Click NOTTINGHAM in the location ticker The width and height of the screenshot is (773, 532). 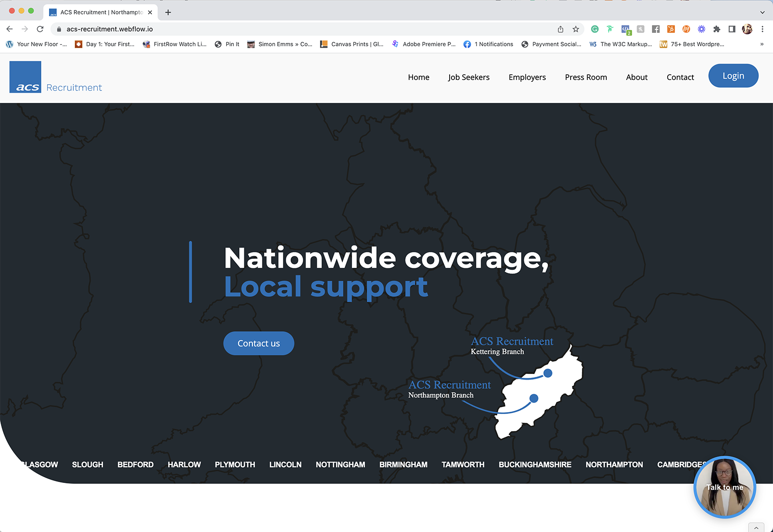tap(341, 464)
